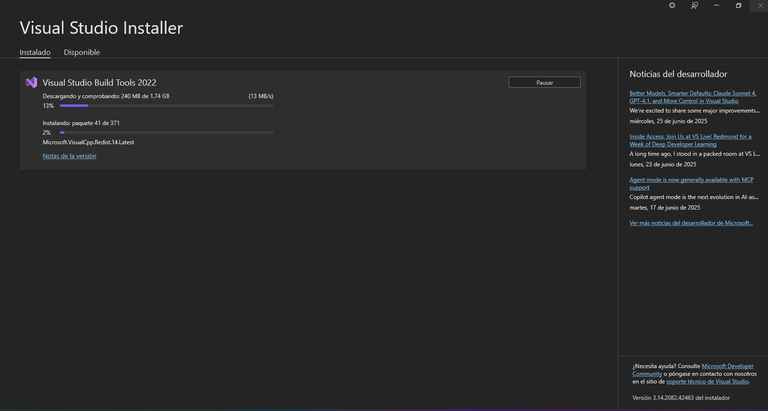768x411 pixels.
Task: Click the (13 MB/s) download speed text
Action: pyautogui.click(x=261, y=96)
